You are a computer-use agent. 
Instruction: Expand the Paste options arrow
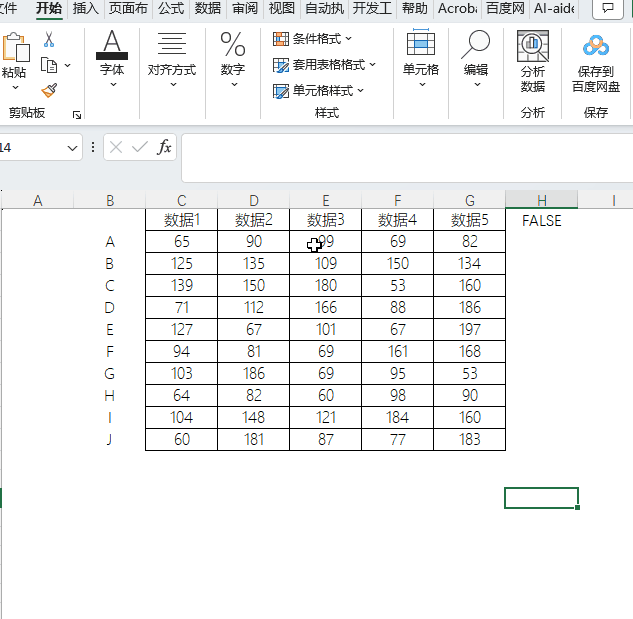point(15,88)
